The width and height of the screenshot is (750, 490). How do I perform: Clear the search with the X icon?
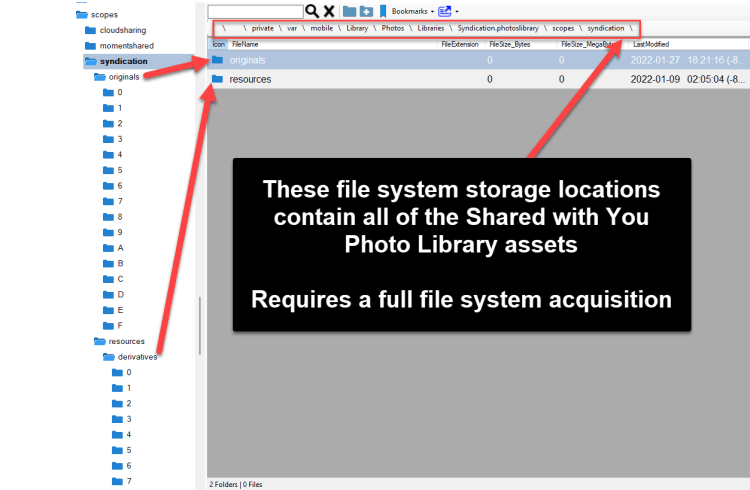click(328, 11)
